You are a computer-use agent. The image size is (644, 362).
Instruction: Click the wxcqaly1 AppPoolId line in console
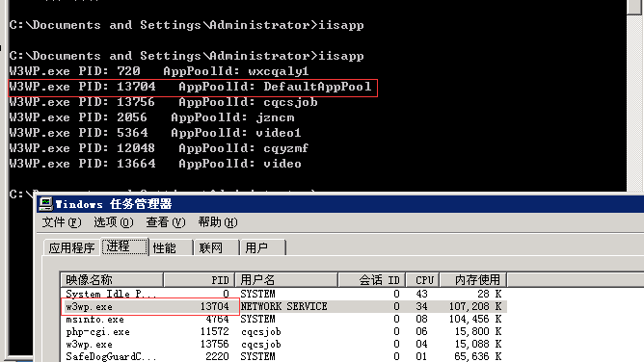click(x=158, y=71)
